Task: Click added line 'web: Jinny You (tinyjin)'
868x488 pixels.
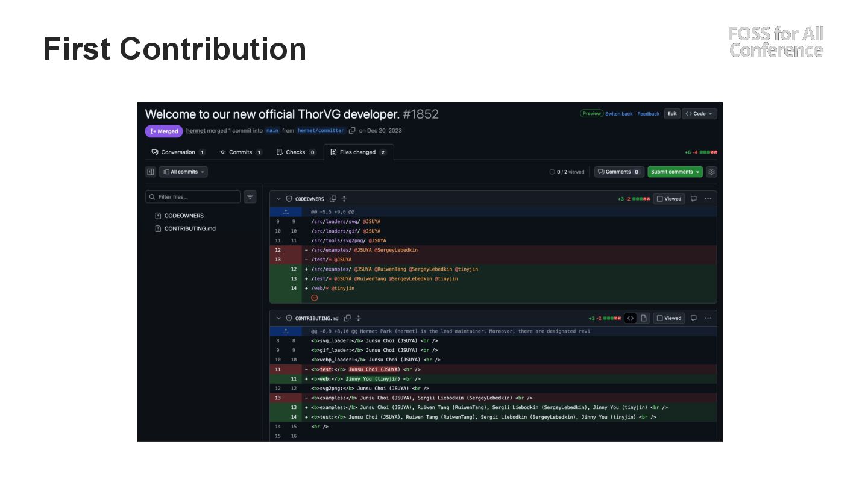Action: (x=493, y=379)
